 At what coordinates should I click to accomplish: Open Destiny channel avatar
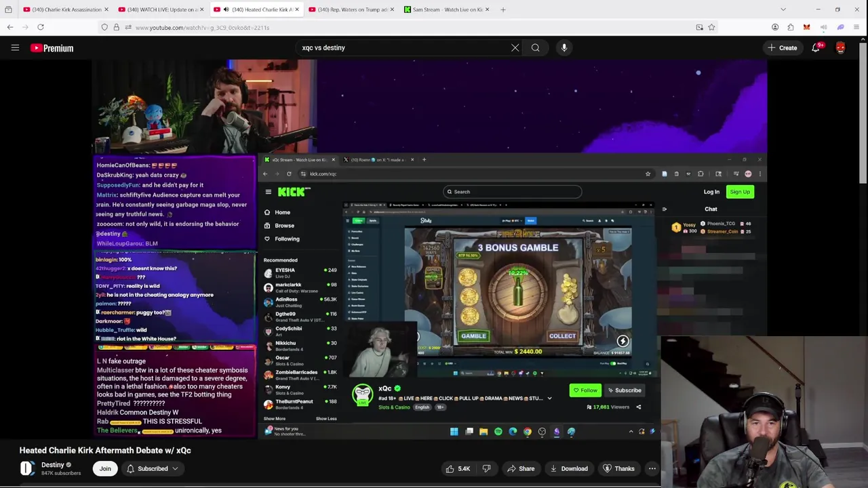tap(27, 468)
